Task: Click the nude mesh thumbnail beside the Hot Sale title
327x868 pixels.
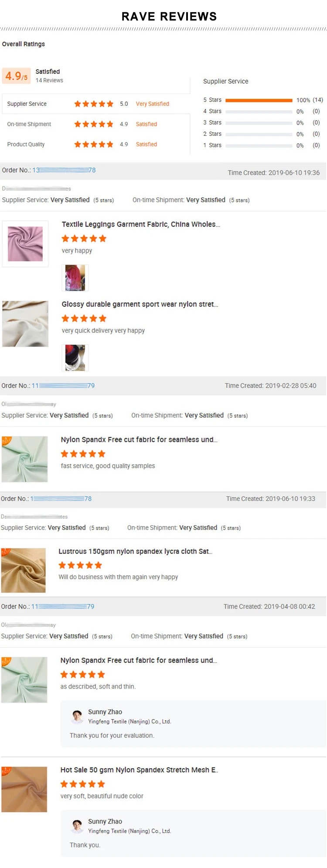Action: [24, 789]
